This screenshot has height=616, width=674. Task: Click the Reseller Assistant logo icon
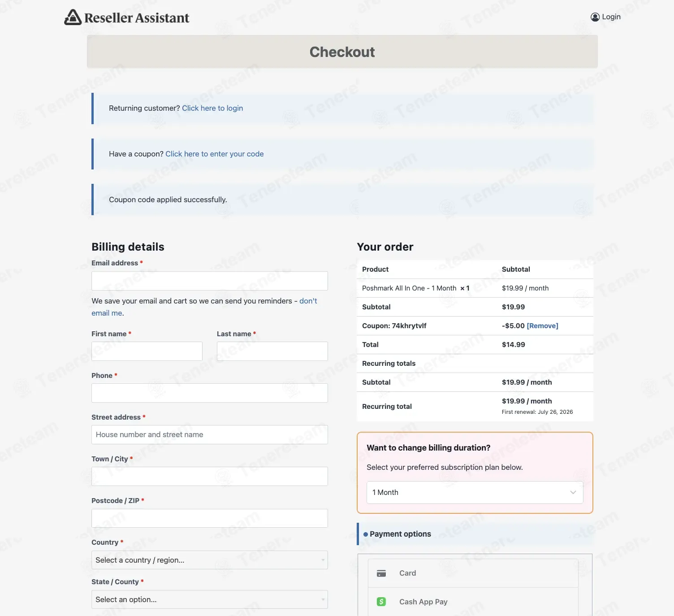[73, 17]
